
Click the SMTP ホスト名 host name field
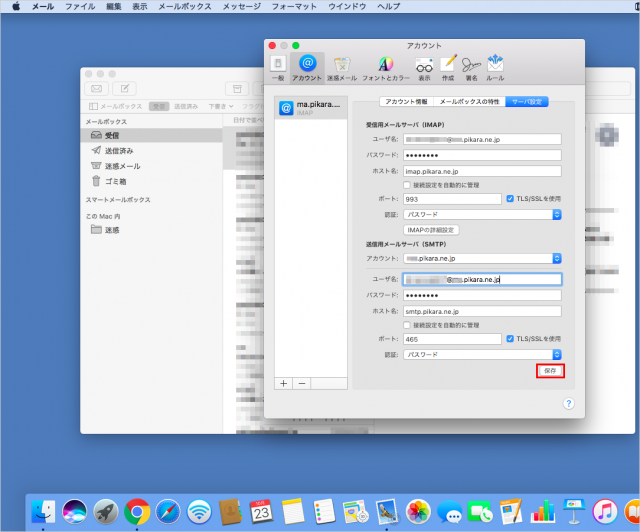pos(481,311)
